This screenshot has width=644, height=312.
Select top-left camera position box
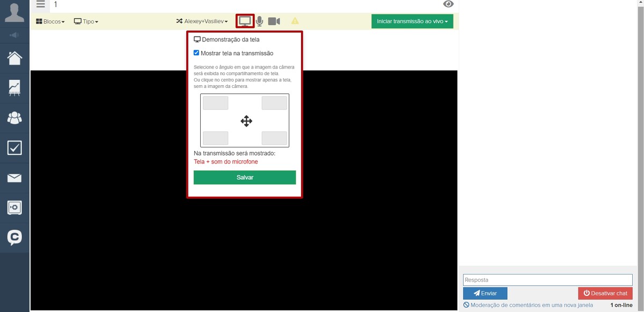coord(216,103)
